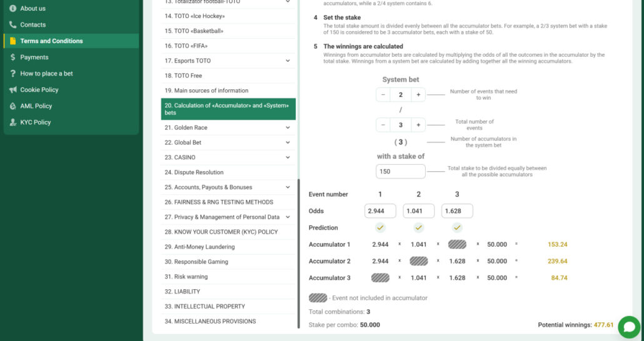Click the Accumulator 3 result 84.74
The width and height of the screenshot is (644, 341).
pyautogui.click(x=559, y=278)
